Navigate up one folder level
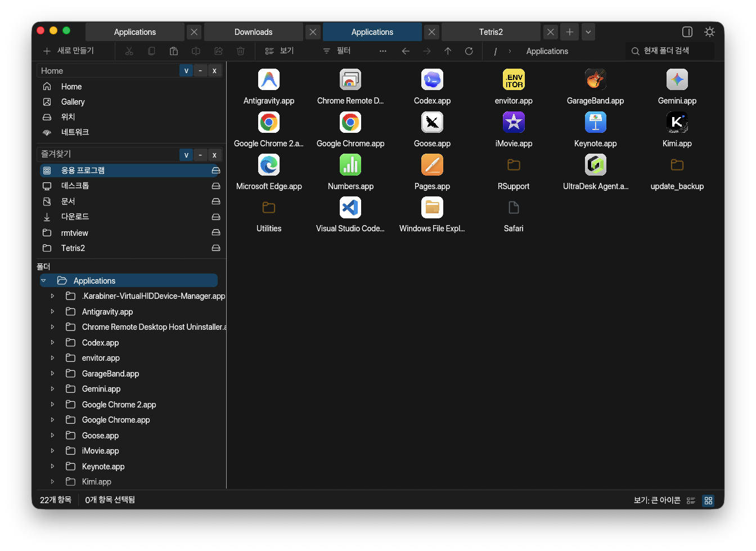 click(448, 51)
